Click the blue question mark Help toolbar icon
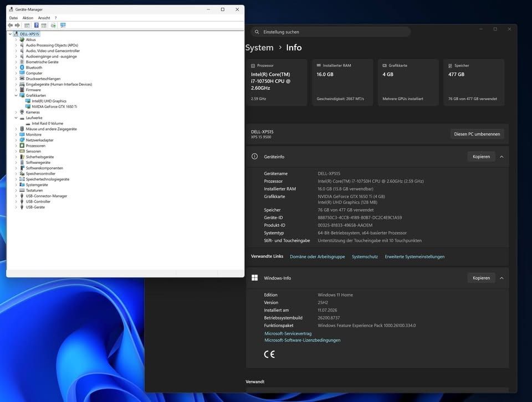Image resolution: width=532 pixels, height=402 pixels. [37, 25]
